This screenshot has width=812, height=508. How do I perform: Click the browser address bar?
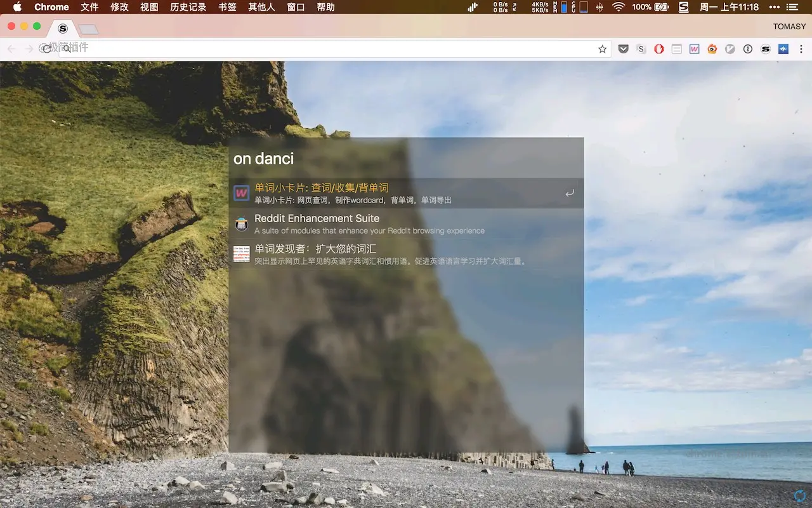point(317,48)
